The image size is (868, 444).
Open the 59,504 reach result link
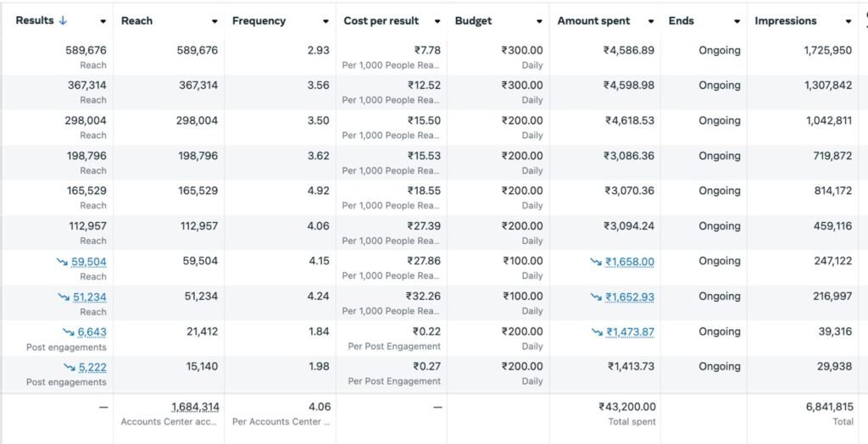(x=89, y=262)
